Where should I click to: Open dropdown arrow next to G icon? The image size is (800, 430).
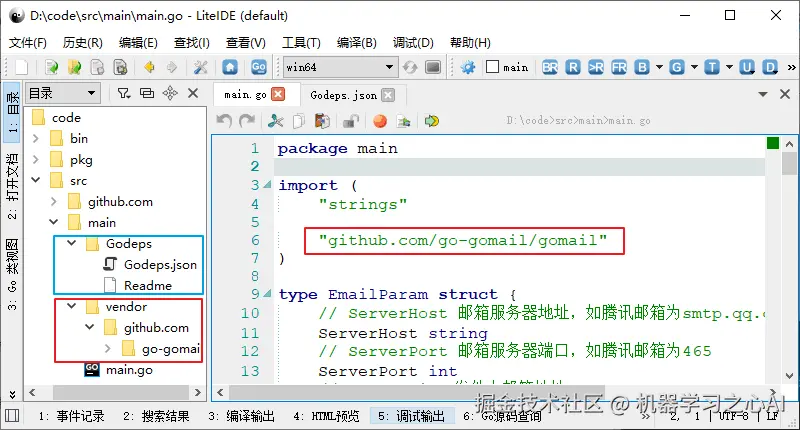694,67
